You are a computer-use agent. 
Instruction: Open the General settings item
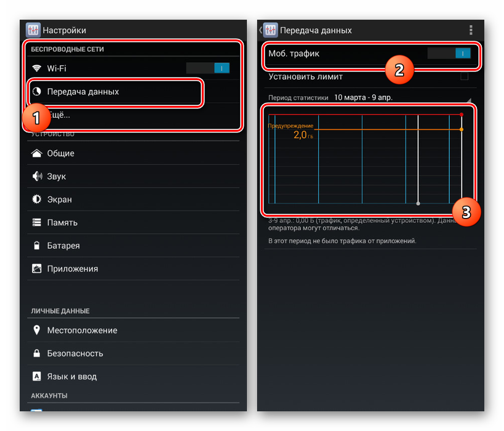pos(61,153)
